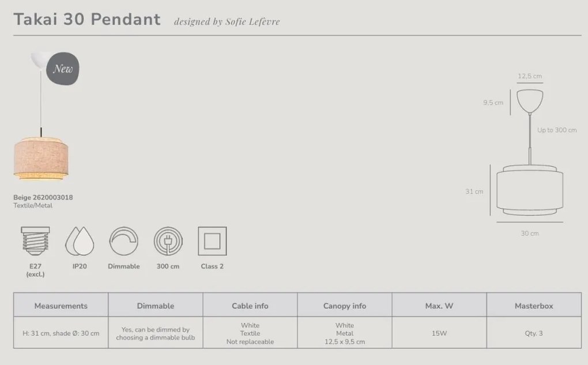The image size is (588, 365).
Task: Click the Canopy info column header
Action: click(x=345, y=306)
